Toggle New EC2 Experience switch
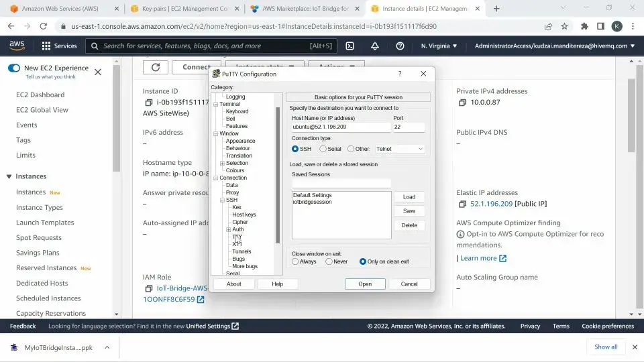The image size is (644, 362). pyautogui.click(x=14, y=68)
